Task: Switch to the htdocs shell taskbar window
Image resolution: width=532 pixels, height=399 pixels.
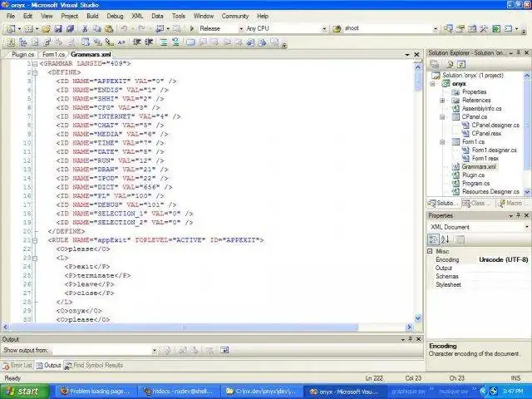Action: 178,392
